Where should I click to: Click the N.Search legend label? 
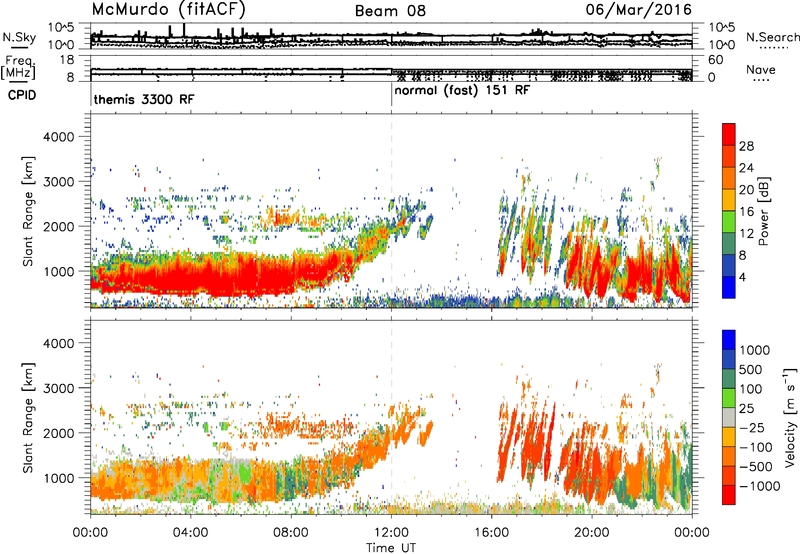click(773, 37)
